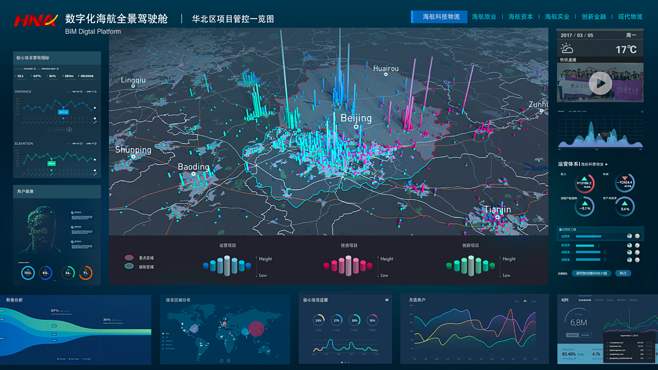Expand the dropdown arrow beside 运营体系 heading
Viewport: 658px width, 370px height.
click(606, 164)
